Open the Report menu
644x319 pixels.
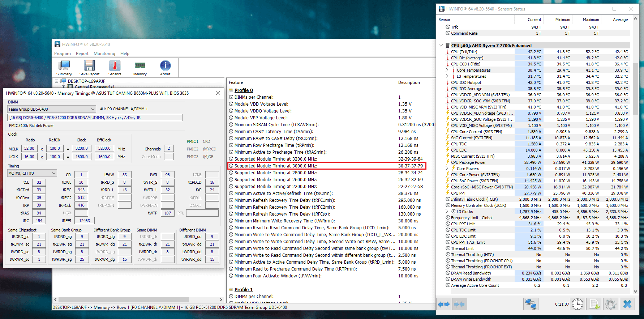[82, 54]
